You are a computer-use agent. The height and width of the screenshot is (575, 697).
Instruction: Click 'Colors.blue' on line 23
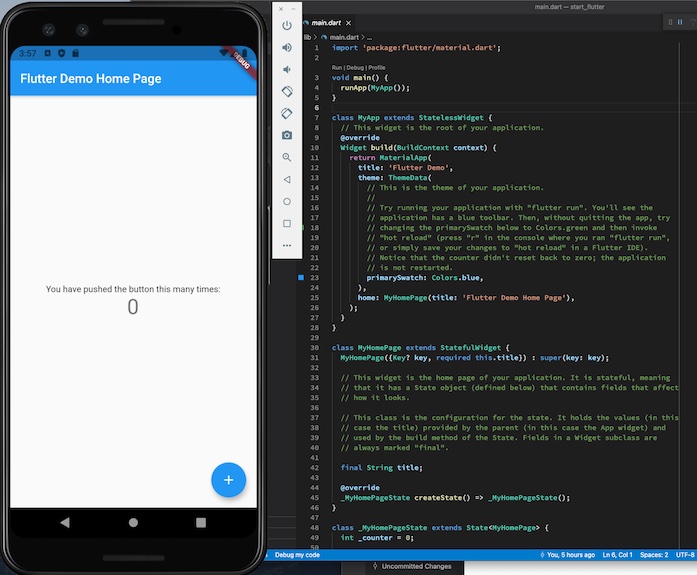(455, 278)
